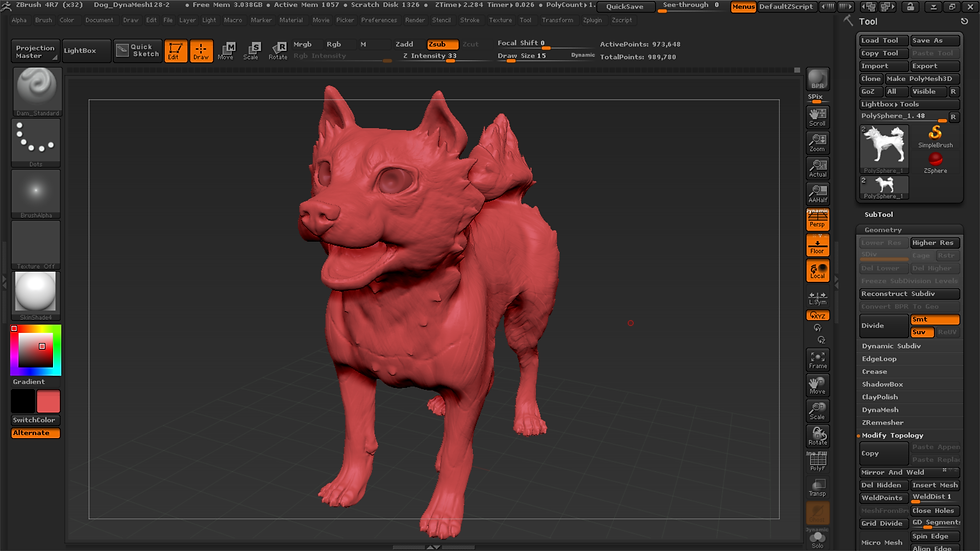This screenshot has width=980, height=551.
Task: Select the SimpleBrush tool icon
Action: (x=935, y=136)
